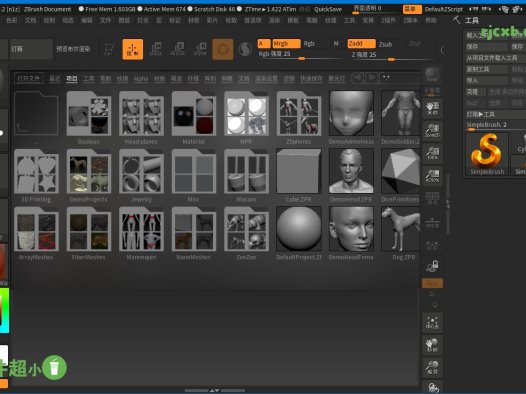
Task: Click Open File button in LightBox
Action: (29, 79)
